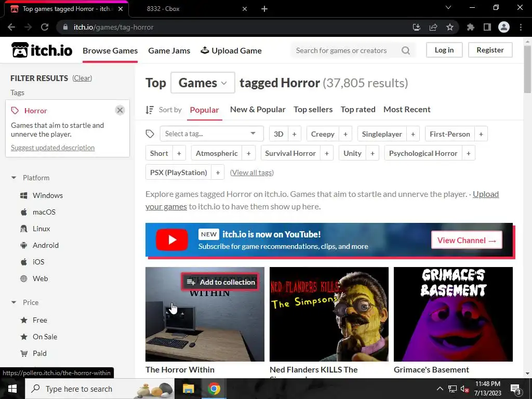Add Singleplayer tag with plus
The width and height of the screenshot is (532, 399).
click(413, 134)
